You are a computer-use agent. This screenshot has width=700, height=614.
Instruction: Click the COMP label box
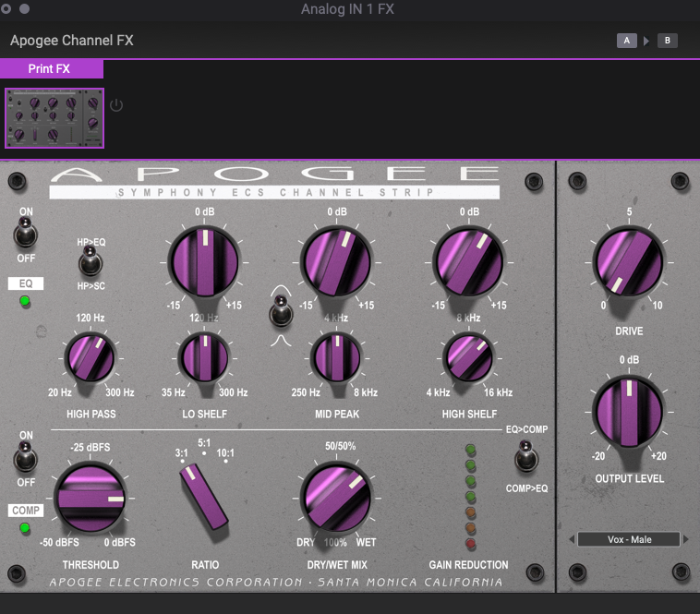(x=26, y=511)
